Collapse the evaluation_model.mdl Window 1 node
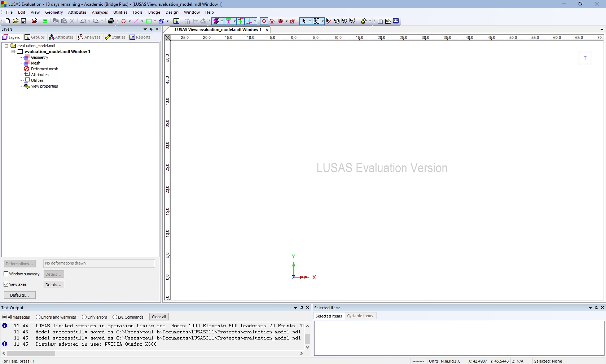Screen dimensions: 606x364 pyautogui.click(x=13, y=52)
